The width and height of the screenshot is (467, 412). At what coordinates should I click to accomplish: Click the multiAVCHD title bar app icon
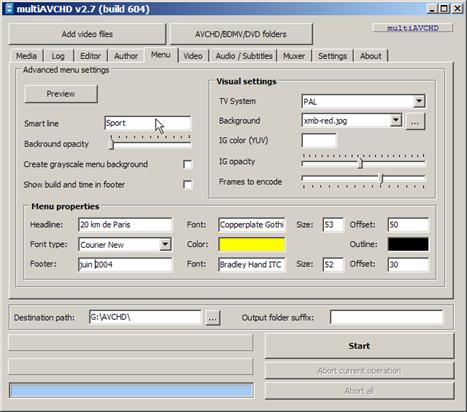(9, 8)
